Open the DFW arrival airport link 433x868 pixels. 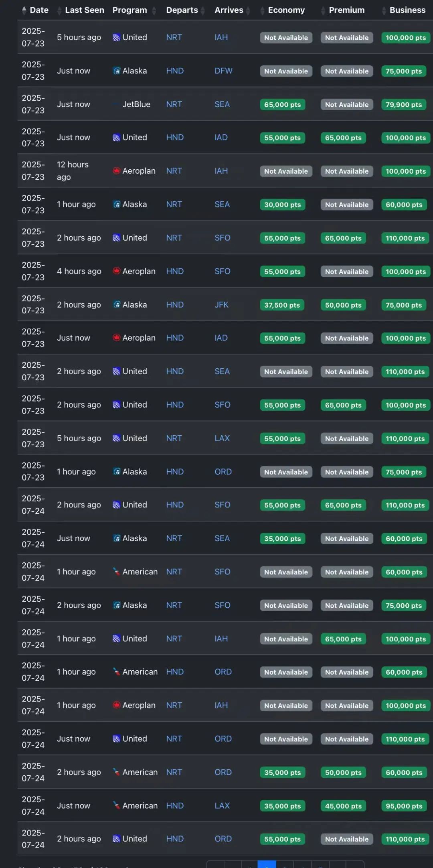(223, 71)
